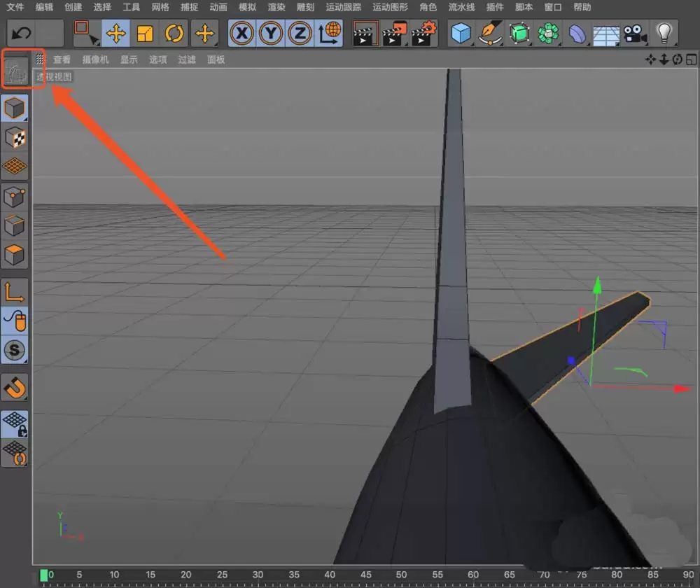Open the 显示 display menu
The image size is (700, 588).
(x=128, y=59)
